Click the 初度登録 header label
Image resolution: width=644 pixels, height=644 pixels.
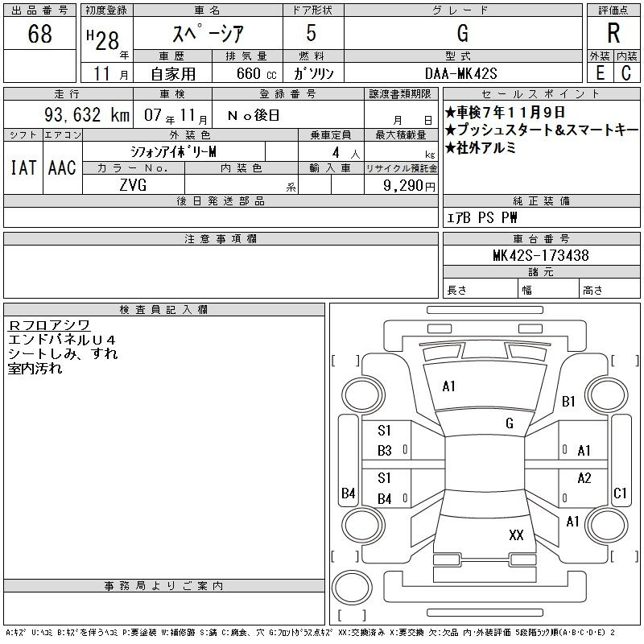(x=106, y=10)
